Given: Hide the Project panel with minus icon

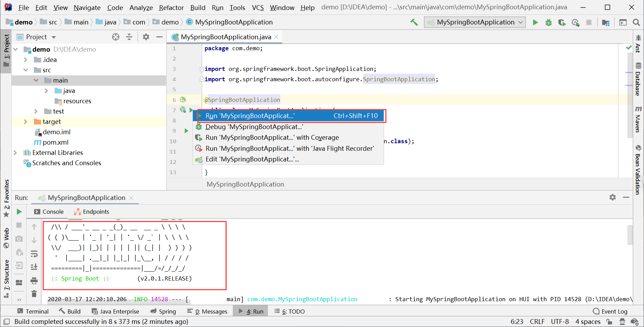Looking at the screenshot, I should coord(159,37).
